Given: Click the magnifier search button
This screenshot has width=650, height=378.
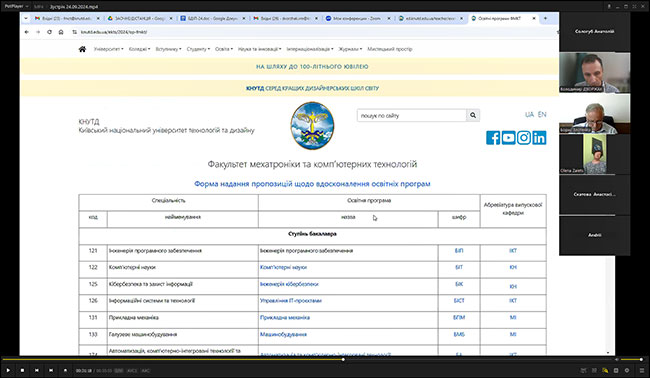Looking at the screenshot, I should tap(473, 115).
